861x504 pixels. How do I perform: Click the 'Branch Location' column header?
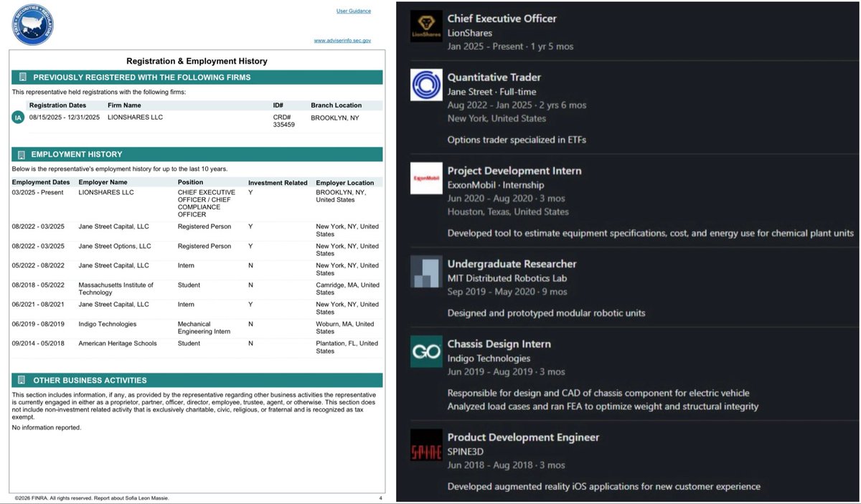click(x=336, y=105)
